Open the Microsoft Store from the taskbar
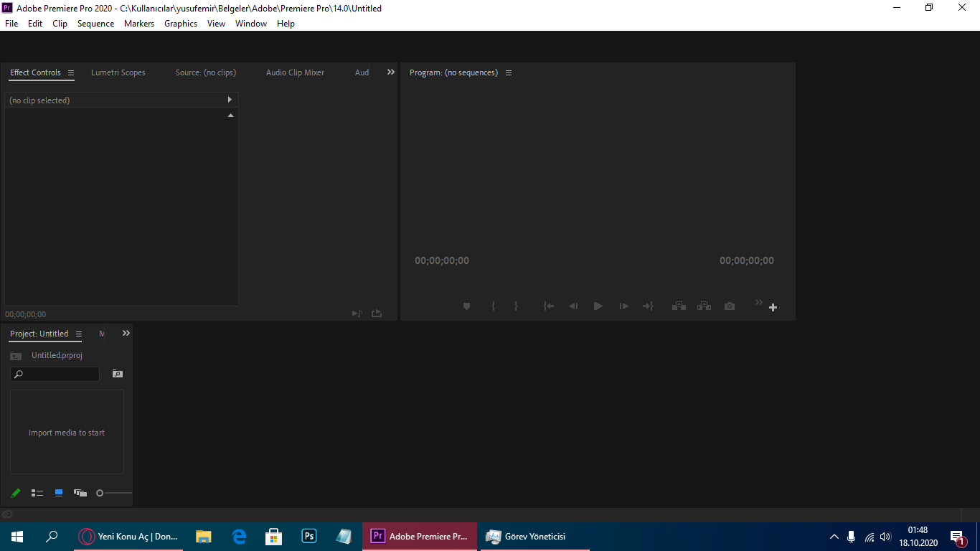Image resolution: width=980 pixels, height=551 pixels. pyautogui.click(x=274, y=537)
